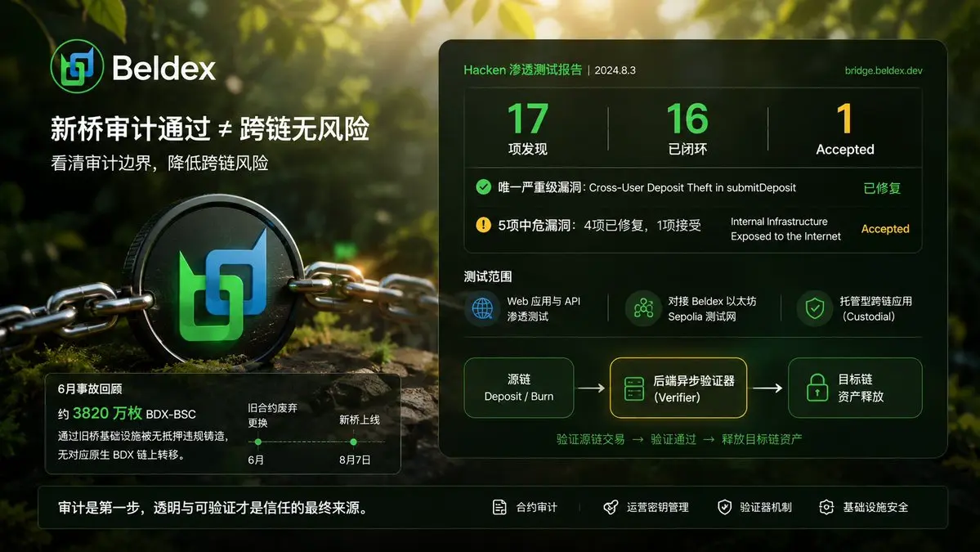
Task: Click the 测试范围 section heading
Action: coord(487,276)
